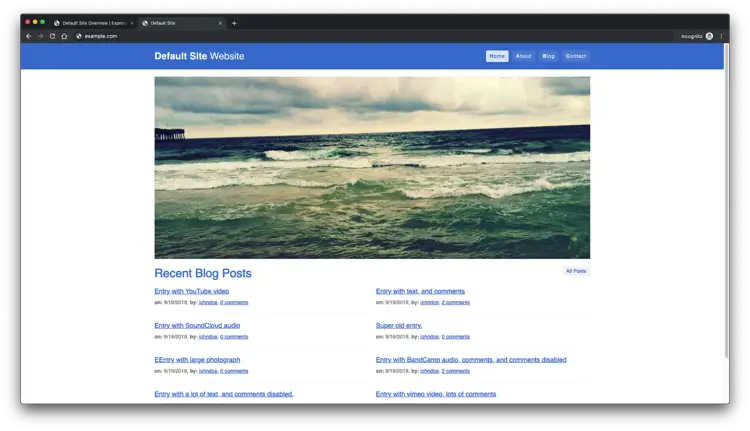Screen dimensions: 750x431
Task: Switch to Default Site Overview tab
Action: click(94, 23)
